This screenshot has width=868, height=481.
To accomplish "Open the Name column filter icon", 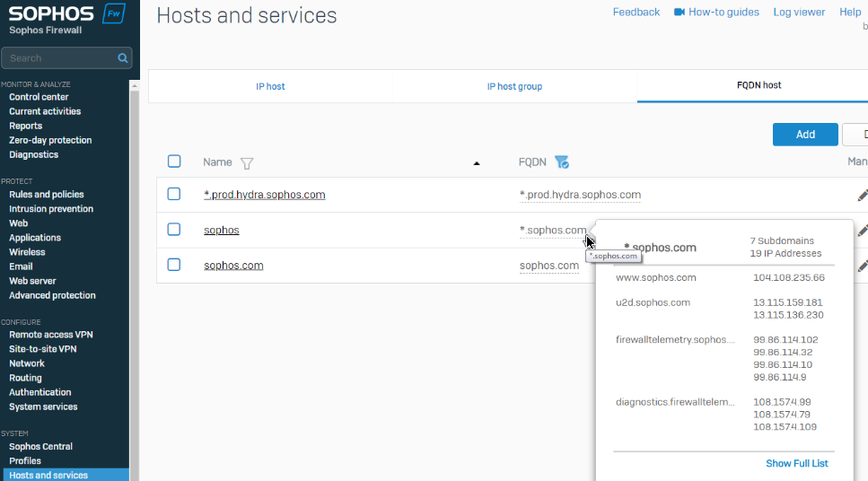I will [247, 163].
